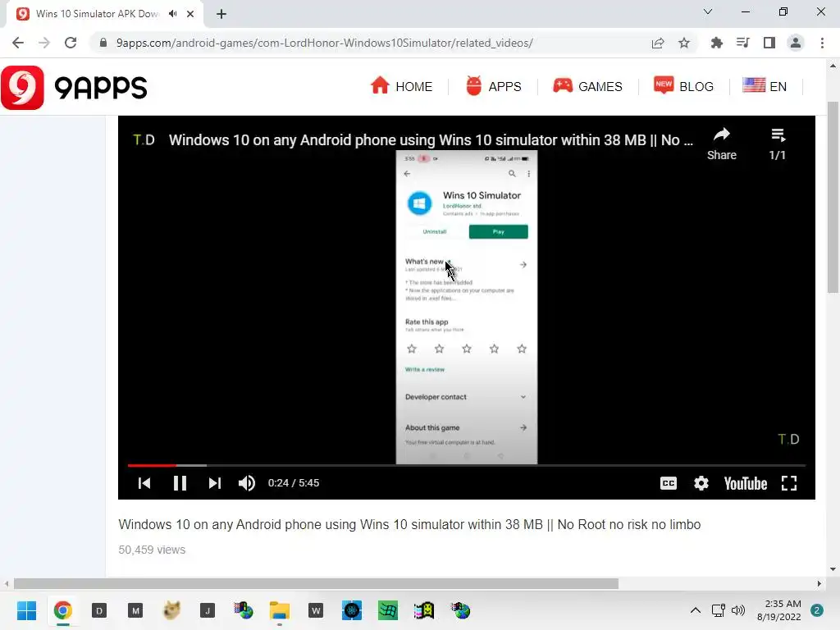The image size is (840, 630).
Task: View site security lock info
Action: tap(103, 43)
